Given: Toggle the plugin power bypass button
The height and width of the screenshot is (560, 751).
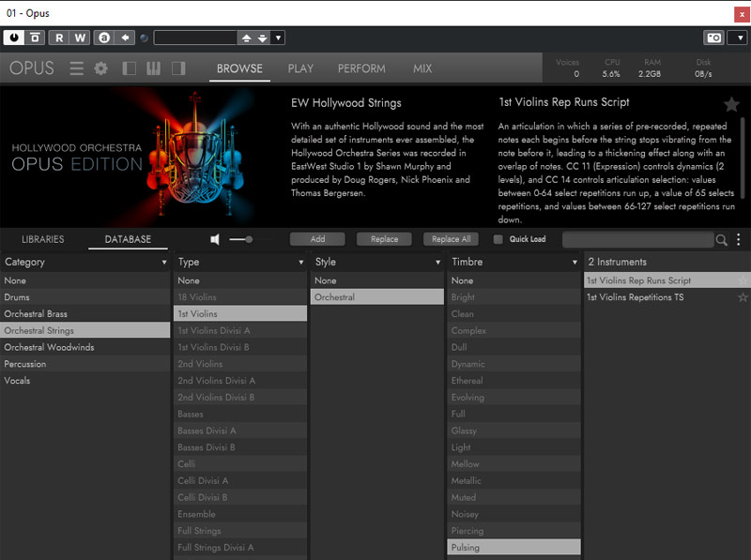Looking at the screenshot, I should pos(13,38).
